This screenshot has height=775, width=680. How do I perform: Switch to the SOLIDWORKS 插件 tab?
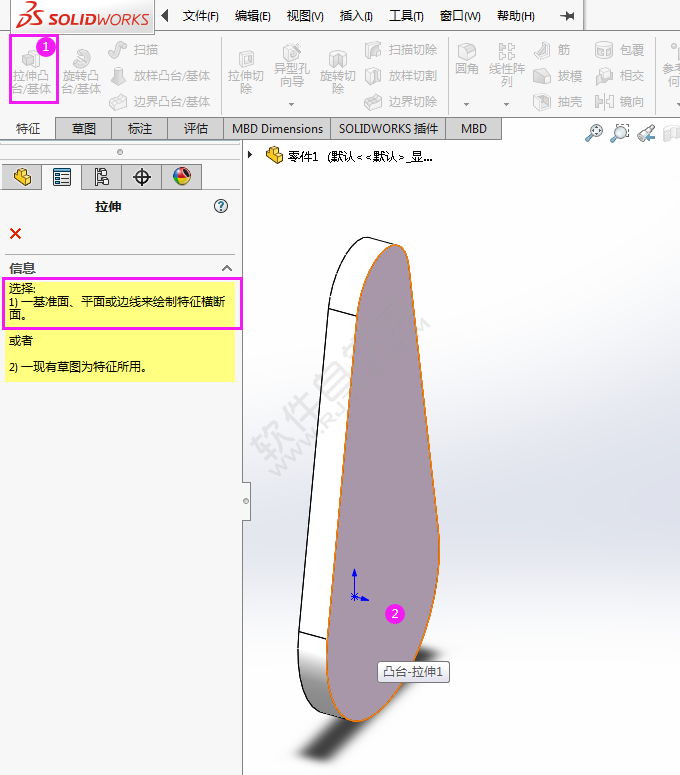pyautogui.click(x=388, y=129)
